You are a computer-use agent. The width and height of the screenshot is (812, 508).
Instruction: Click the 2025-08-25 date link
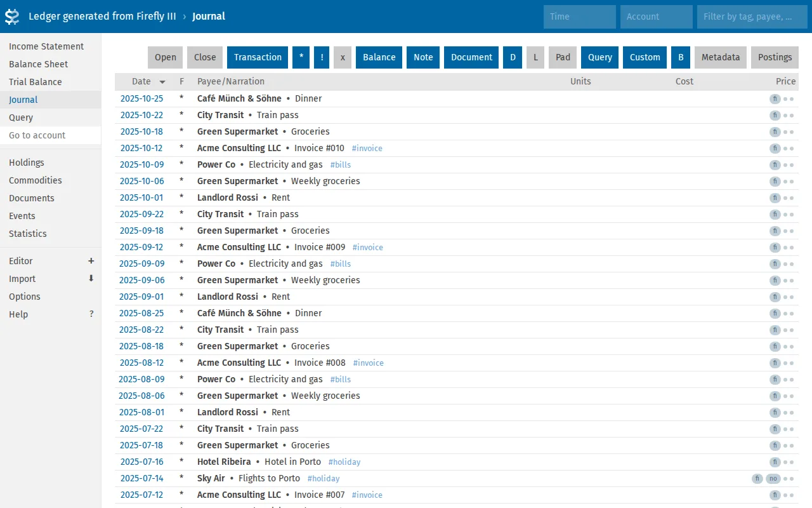[141, 314]
